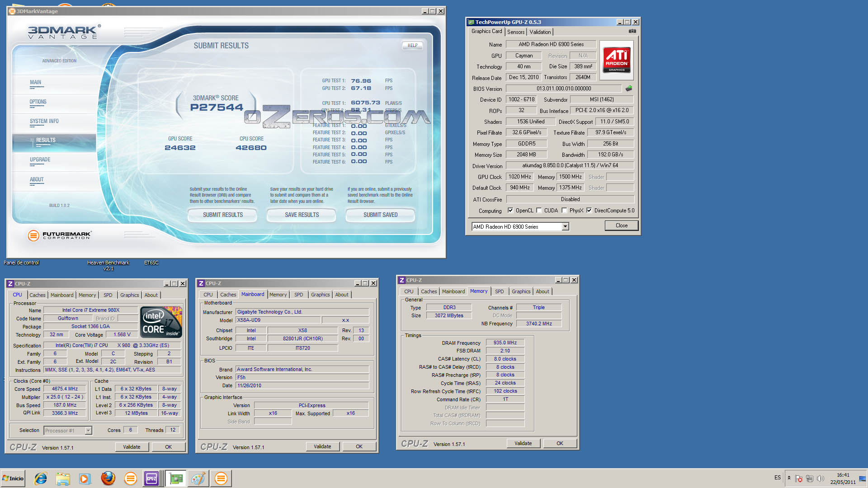The image size is (868, 488).
Task: Switch to GPU-Z via the graphics card taskbar icon
Action: click(176, 479)
